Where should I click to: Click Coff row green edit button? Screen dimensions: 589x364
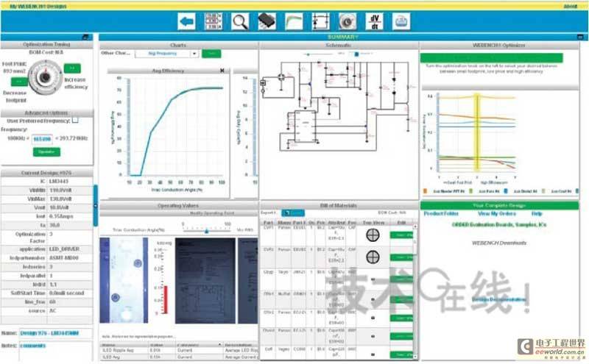pos(401,354)
